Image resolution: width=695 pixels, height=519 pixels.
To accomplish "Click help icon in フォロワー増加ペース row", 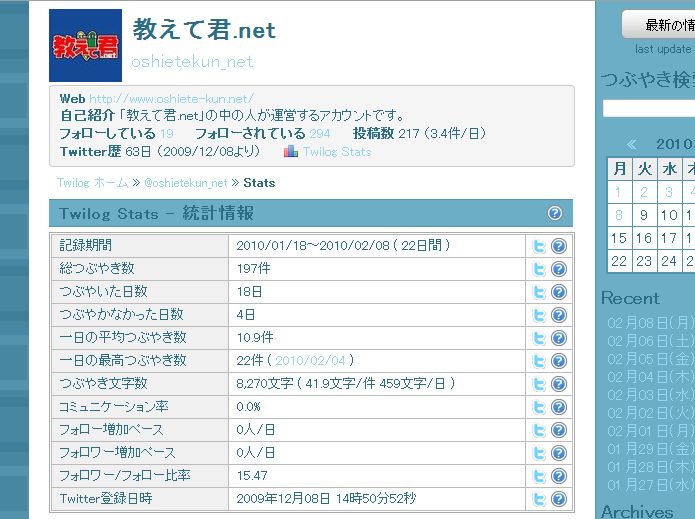I will [559, 453].
